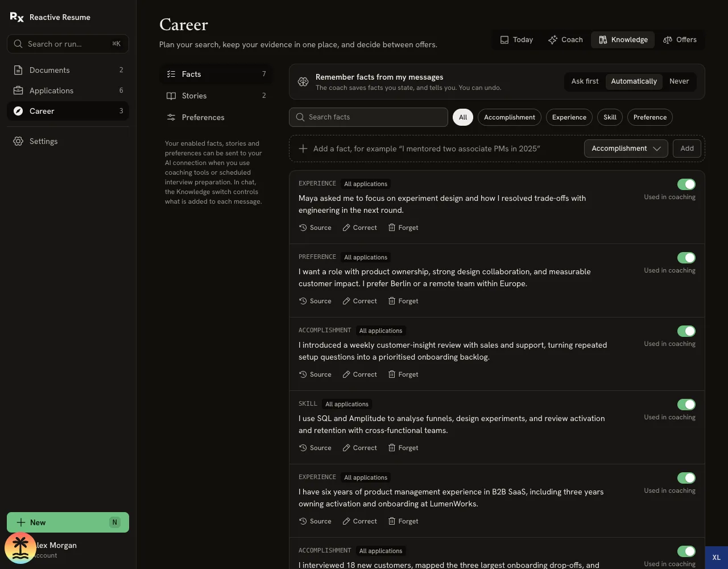Toggle coaching switch for SQL and Amplitude fact
The height and width of the screenshot is (569, 728).
[686, 405]
